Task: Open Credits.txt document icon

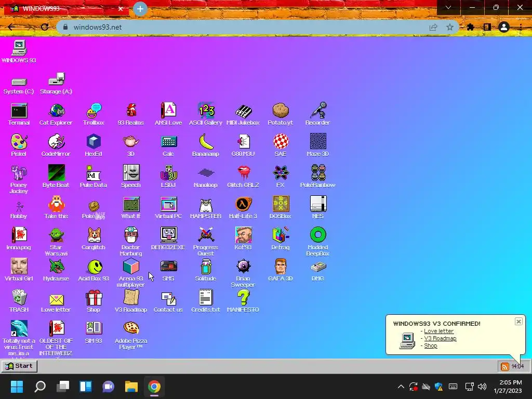Action: [x=206, y=301]
